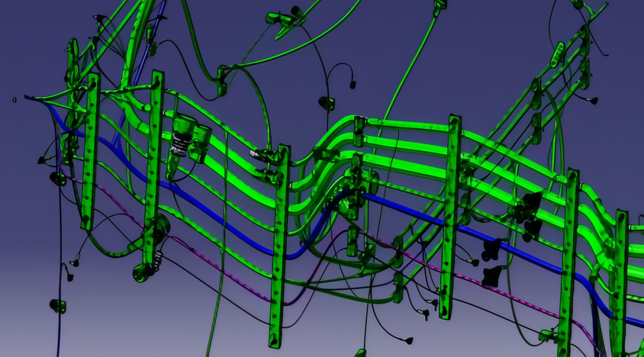This screenshot has height=357, width=644.
Task: Pick the isolated green clip at lower left
Action: [x=58, y=306]
